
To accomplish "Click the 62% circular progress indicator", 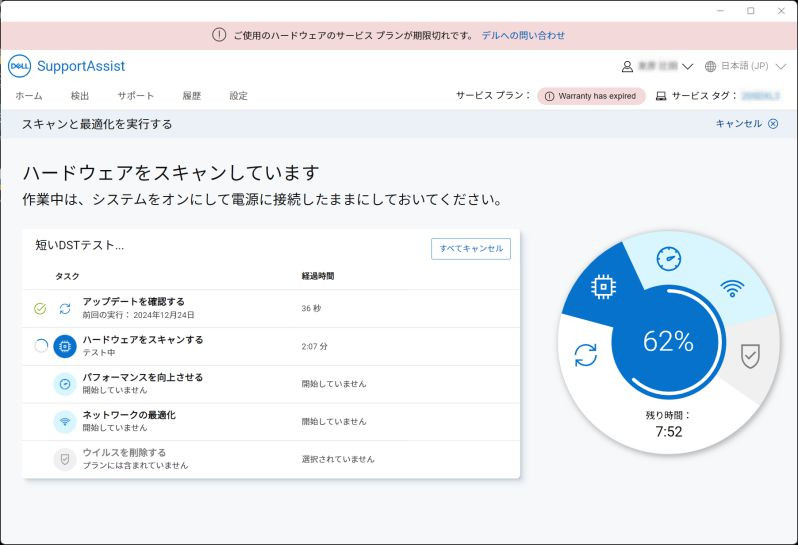I will [668, 341].
